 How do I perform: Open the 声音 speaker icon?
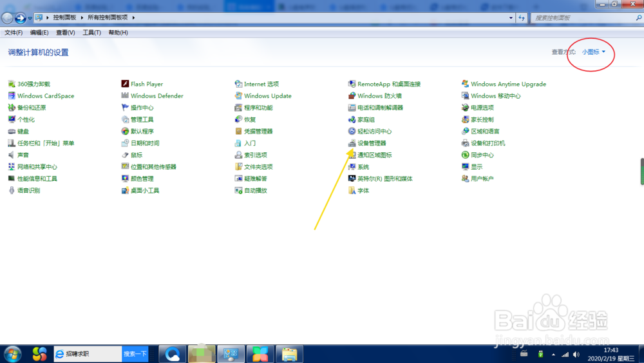coord(12,155)
